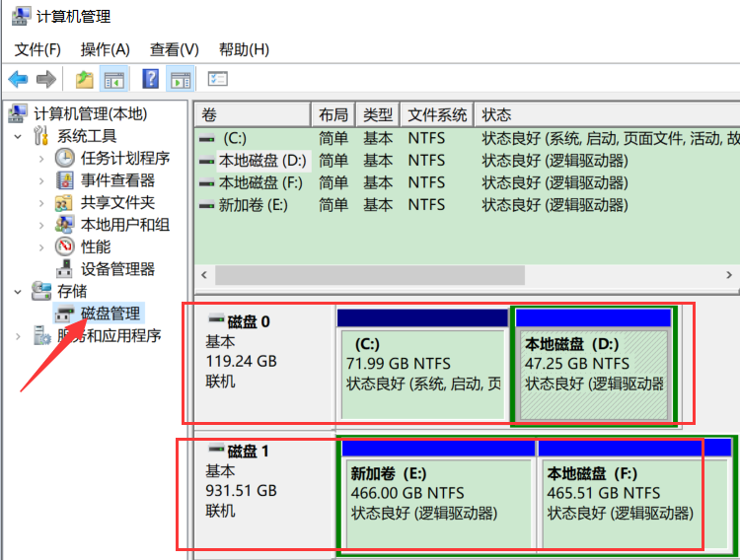Click the Properties checklist toolbar icon
The width and height of the screenshot is (740, 560).
click(x=218, y=79)
